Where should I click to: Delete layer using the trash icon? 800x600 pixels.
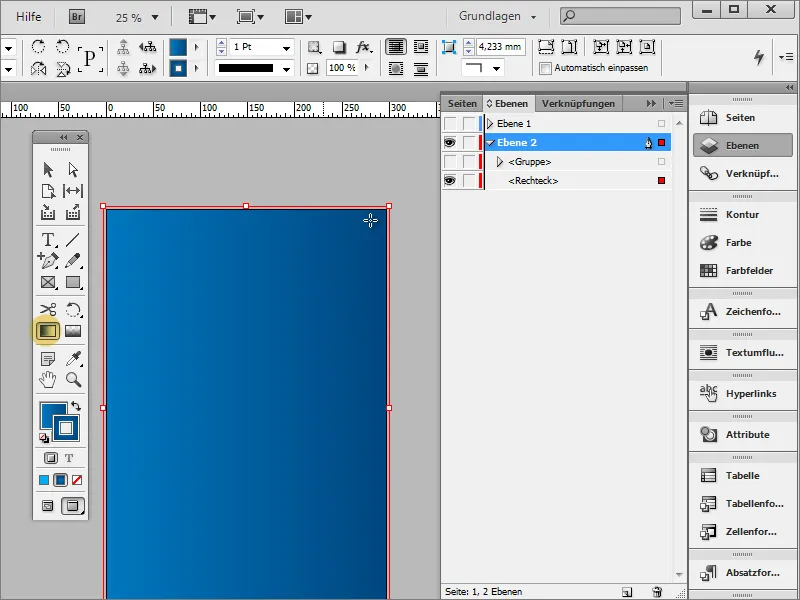pyautogui.click(x=657, y=591)
